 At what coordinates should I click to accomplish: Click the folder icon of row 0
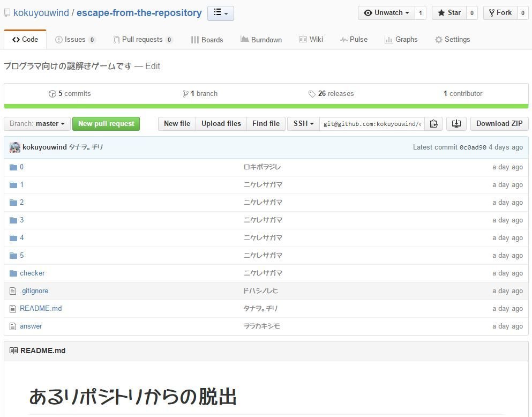click(13, 167)
